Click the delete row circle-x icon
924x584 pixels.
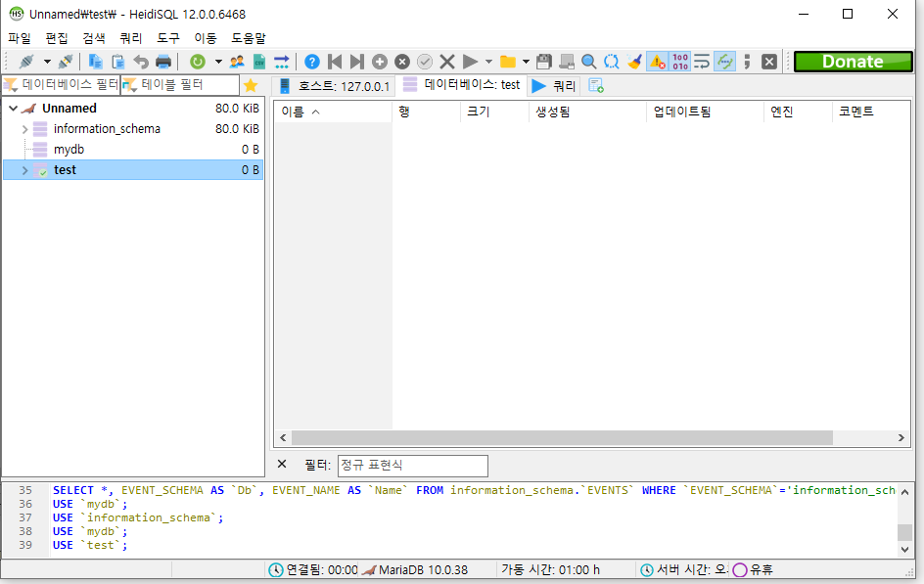(402, 62)
